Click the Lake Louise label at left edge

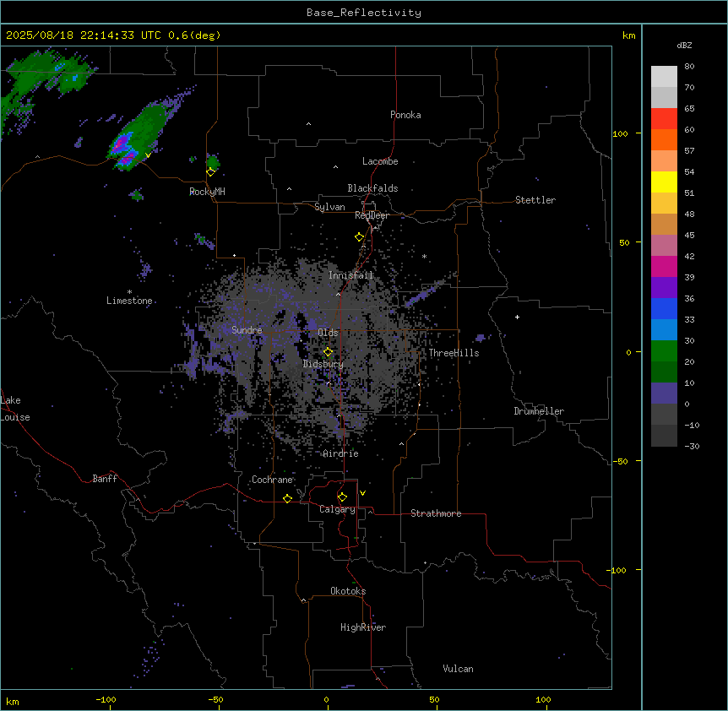click(15, 409)
